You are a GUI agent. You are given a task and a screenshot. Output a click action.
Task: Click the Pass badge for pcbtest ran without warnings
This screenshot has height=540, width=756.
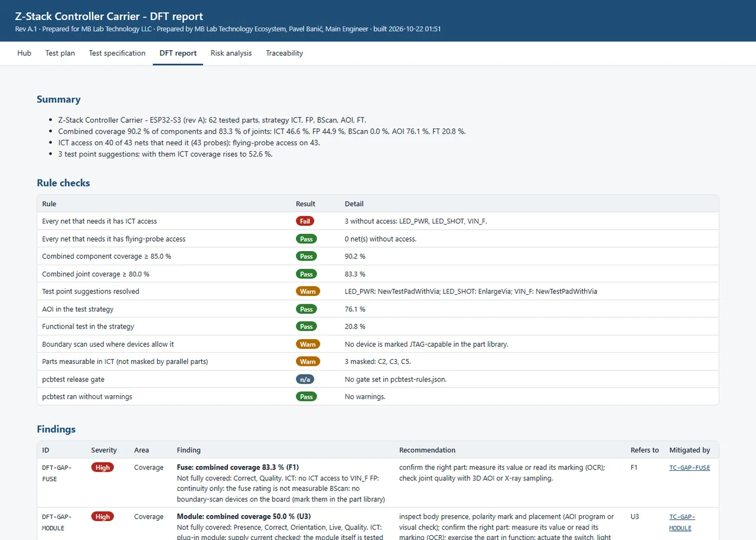(307, 396)
